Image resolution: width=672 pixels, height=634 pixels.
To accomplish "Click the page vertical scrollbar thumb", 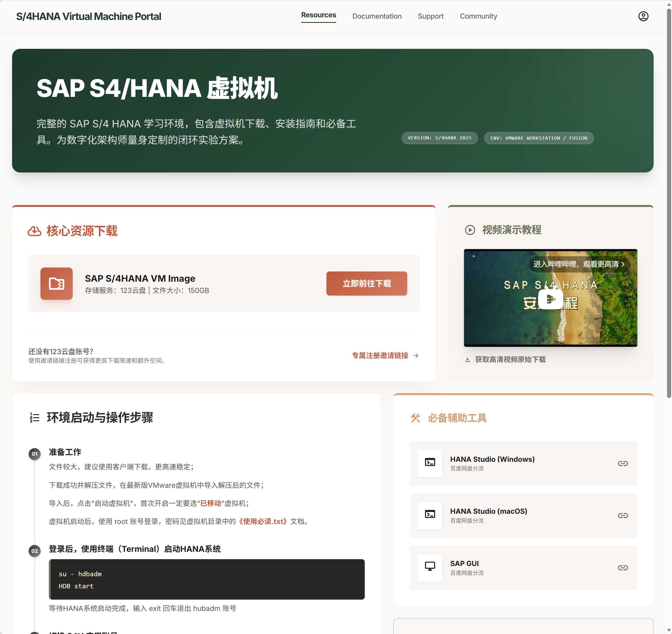I will (669, 203).
